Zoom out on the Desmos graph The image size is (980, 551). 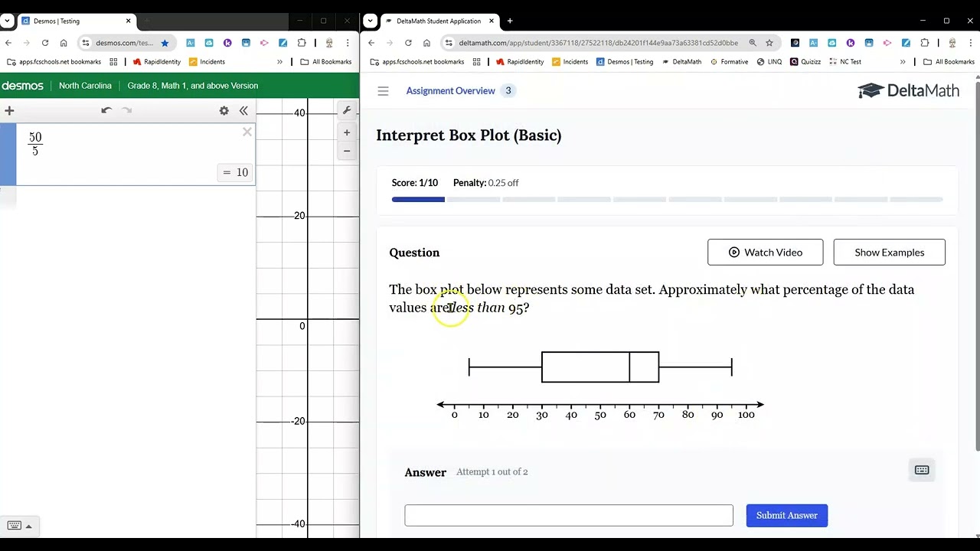pos(347,151)
